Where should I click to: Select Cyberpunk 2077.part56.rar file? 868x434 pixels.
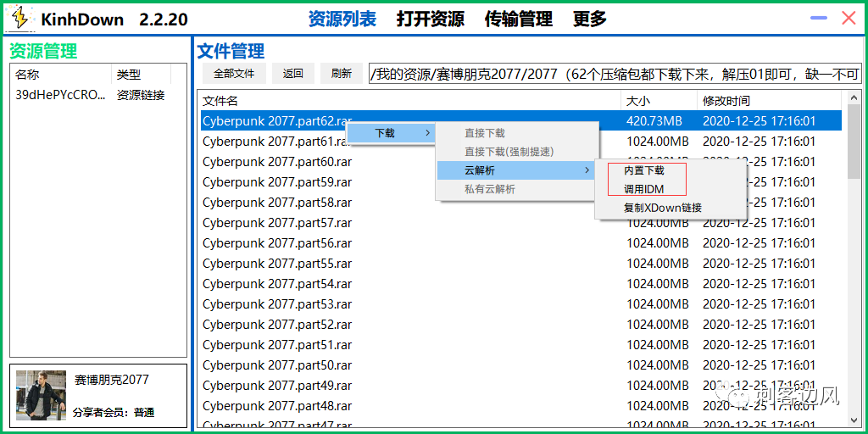[x=277, y=243]
